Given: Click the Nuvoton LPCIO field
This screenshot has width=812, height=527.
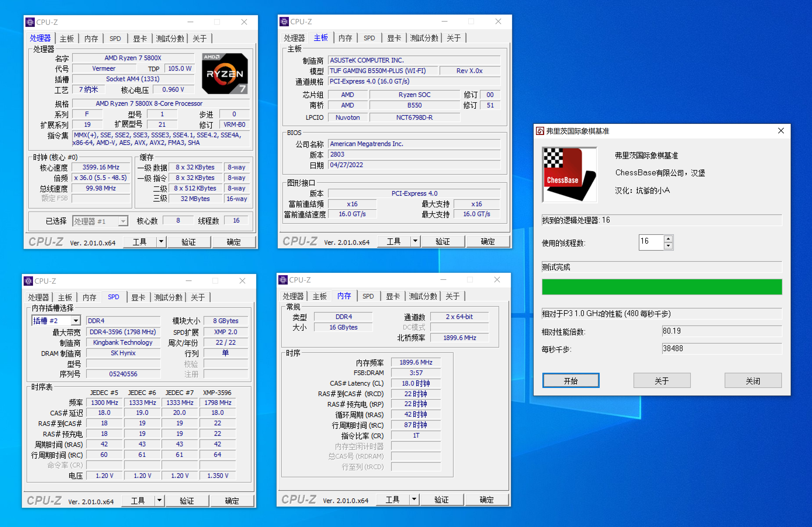Looking at the screenshot, I should [348, 117].
